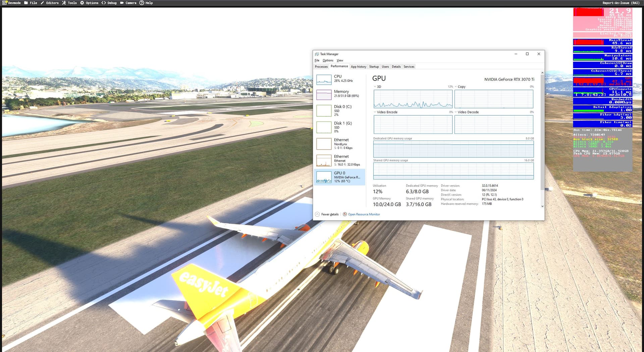Click the Dedicated GPU memory value 6.3/8.0 GB

pos(417,192)
